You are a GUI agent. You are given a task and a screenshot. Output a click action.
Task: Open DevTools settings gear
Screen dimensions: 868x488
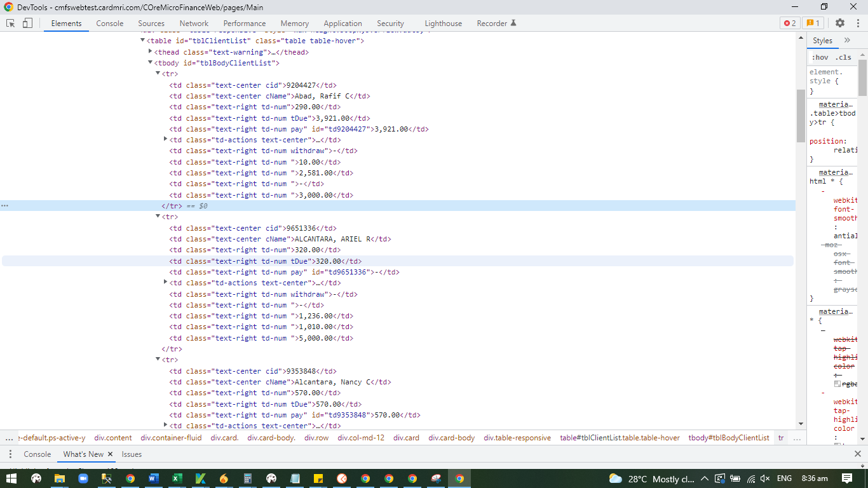point(840,23)
